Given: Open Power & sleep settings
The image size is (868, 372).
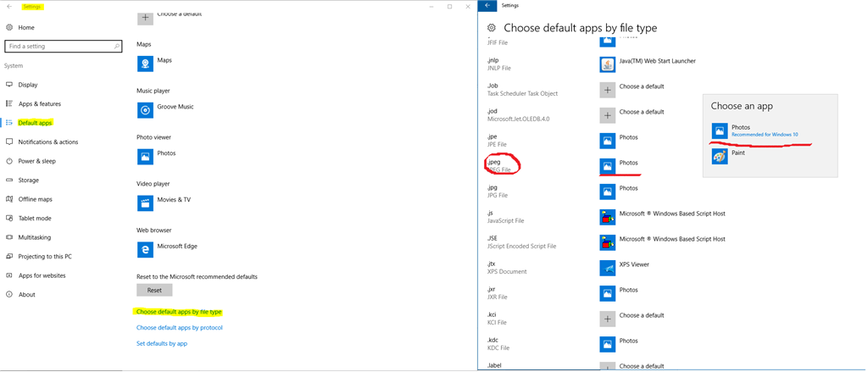Looking at the screenshot, I should (37, 161).
